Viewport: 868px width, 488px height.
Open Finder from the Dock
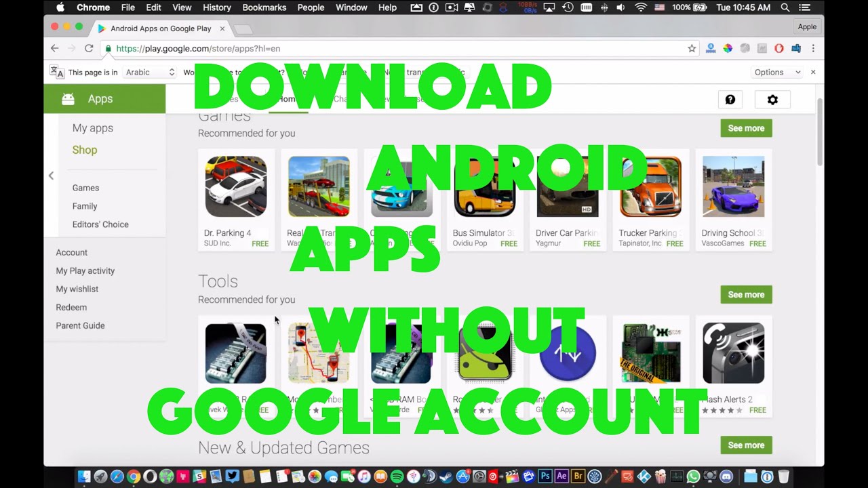[x=84, y=476]
